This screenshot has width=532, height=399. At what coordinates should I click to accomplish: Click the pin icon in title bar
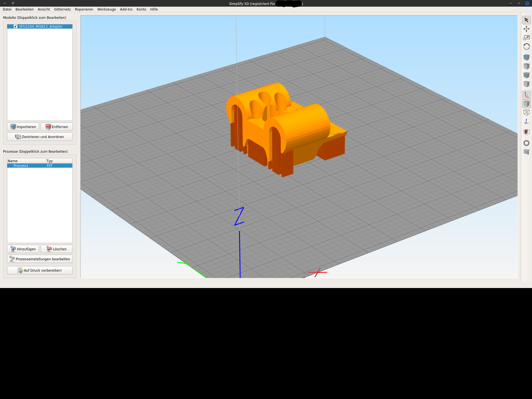tap(13, 3)
